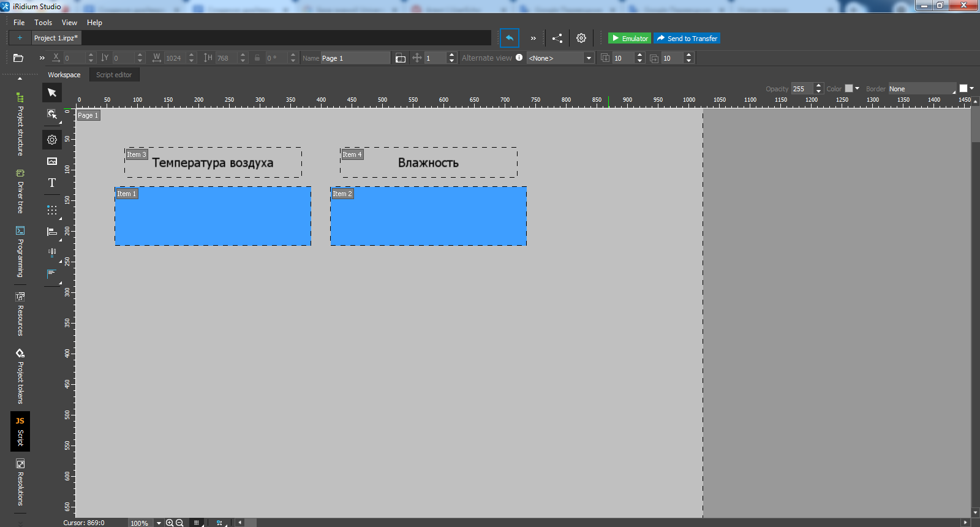Open the Tools menu
Image resolution: width=980 pixels, height=527 pixels.
point(43,23)
